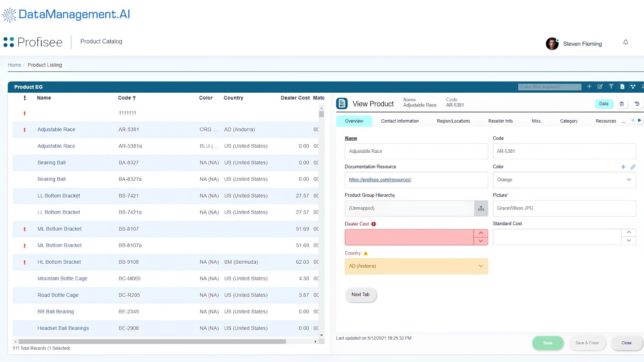Click the Enter filter keyword field
644x362 pixels.
[x=549, y=87]
